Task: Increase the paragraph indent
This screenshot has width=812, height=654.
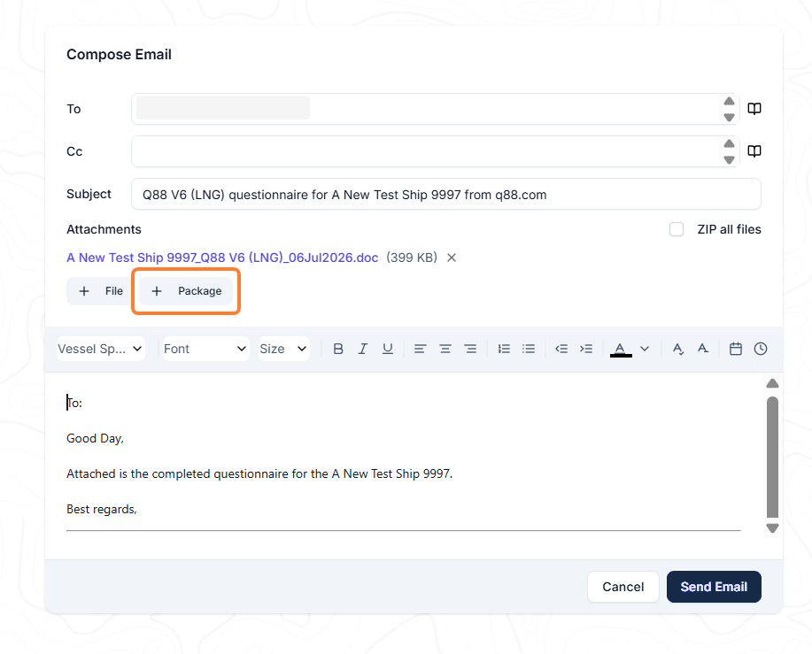Action: pos(586,349)
